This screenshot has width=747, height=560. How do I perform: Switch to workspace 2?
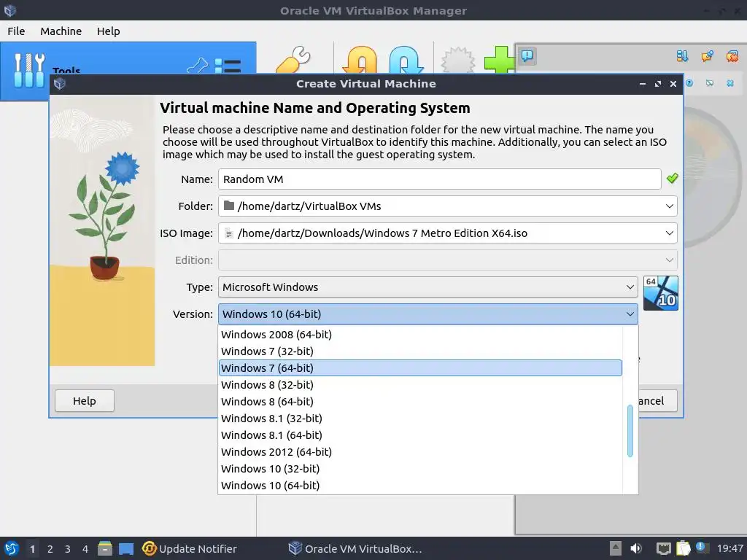pos(50,549)
